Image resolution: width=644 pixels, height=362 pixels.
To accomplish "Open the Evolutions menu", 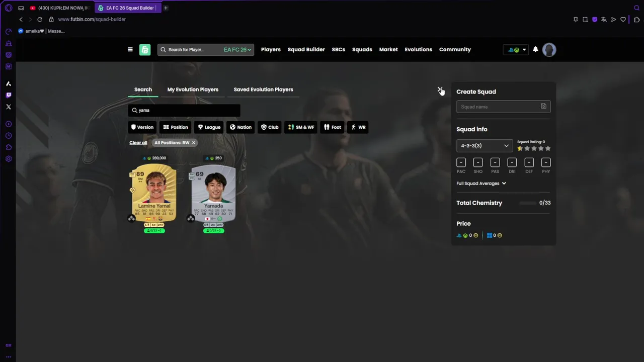I will pos(419,49).
